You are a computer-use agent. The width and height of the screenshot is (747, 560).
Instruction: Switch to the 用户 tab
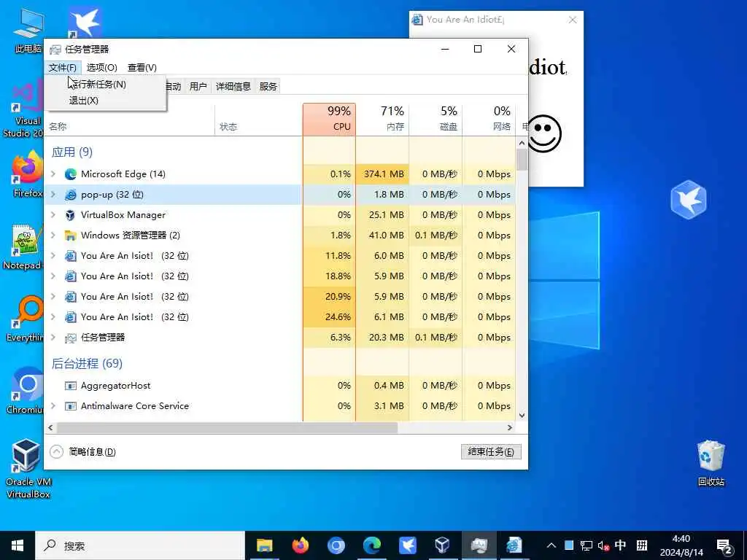198,86
